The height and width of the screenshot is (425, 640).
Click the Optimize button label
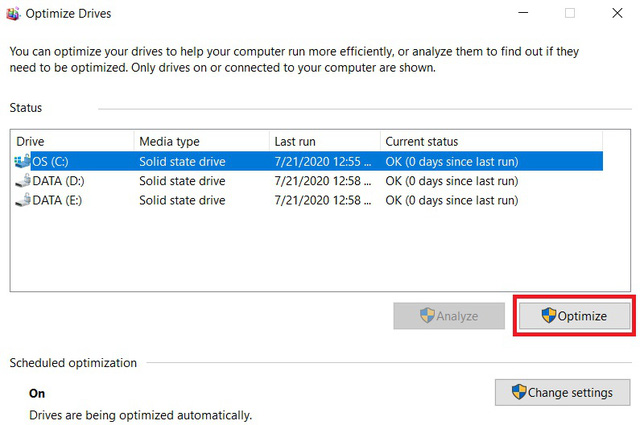click(x=582, y=316)
